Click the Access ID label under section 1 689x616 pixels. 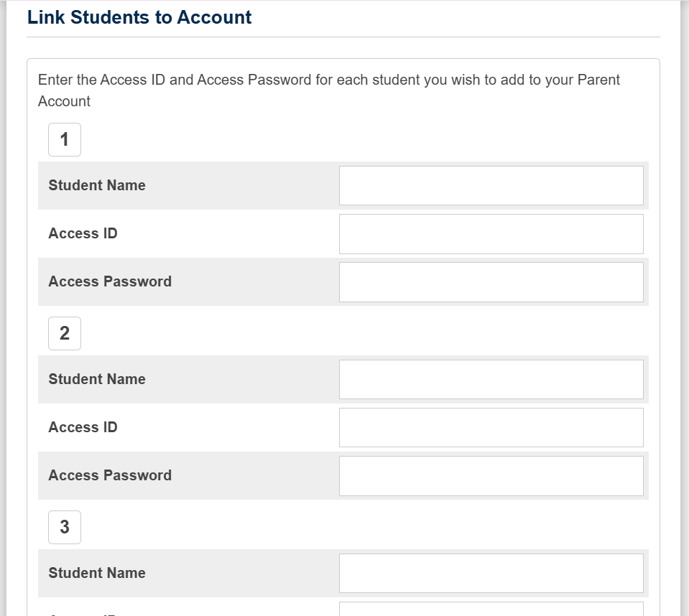[83, 233]
